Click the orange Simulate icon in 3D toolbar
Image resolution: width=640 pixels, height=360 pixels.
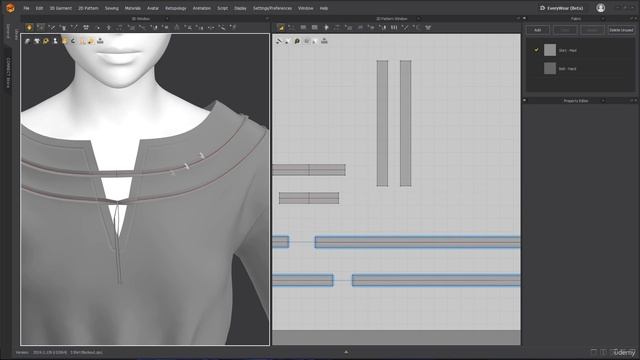29,27
